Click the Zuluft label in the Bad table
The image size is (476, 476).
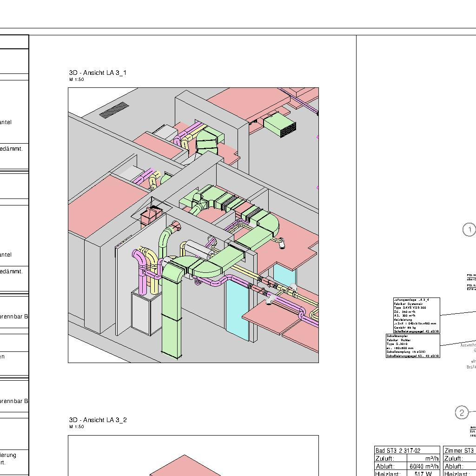pyautogui.click(x=385, y=459)
